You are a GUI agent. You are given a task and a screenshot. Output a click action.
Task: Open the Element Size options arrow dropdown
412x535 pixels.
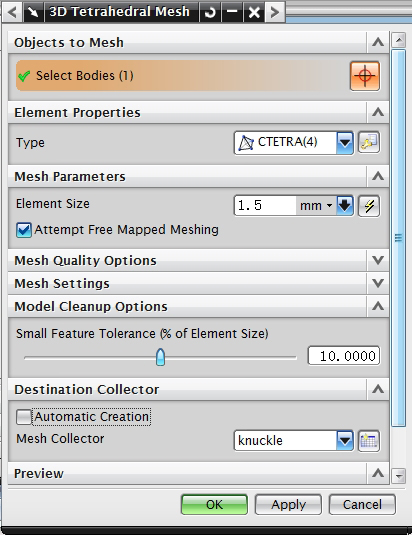(x=345, y=206)
